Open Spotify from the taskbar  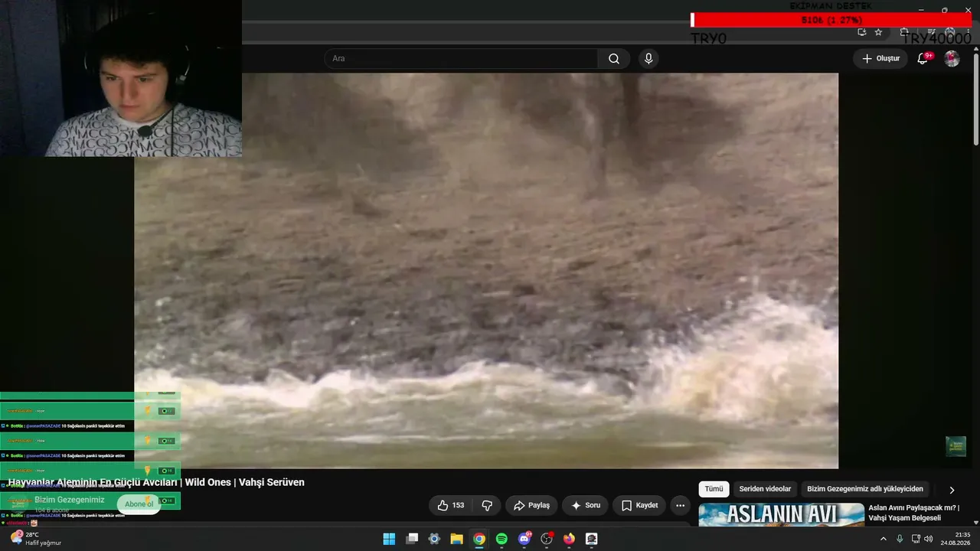[501, 539]
